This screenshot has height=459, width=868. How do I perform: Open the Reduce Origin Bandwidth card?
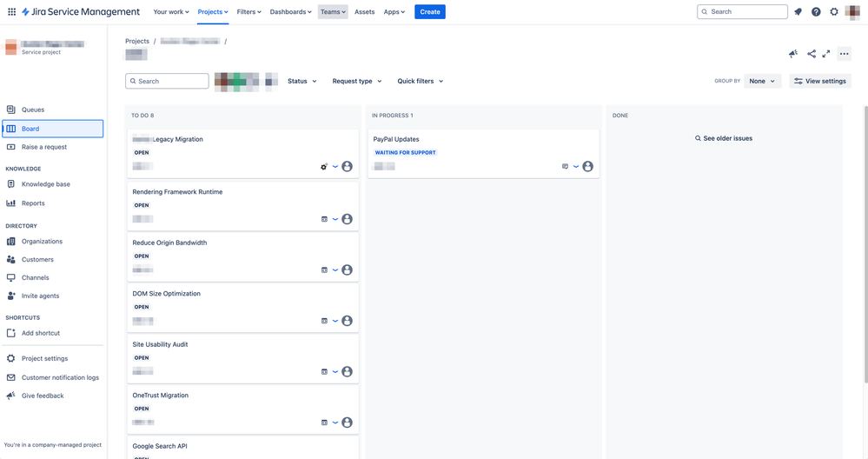243,257
